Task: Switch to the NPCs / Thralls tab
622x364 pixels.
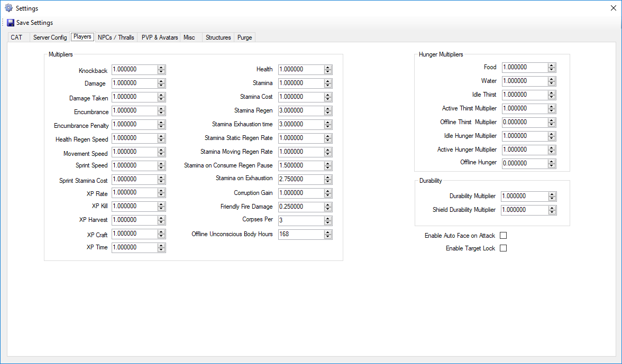Action: (116, 38)
